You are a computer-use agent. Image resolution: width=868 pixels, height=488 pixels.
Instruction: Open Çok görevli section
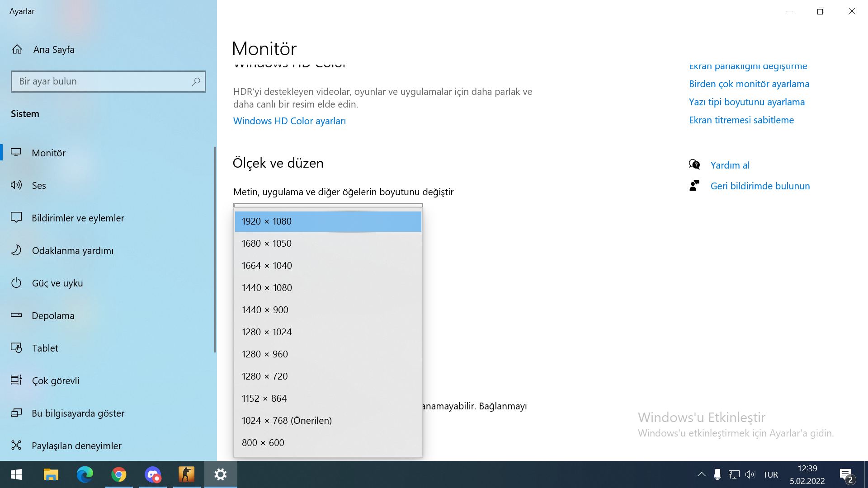[56, 381]
